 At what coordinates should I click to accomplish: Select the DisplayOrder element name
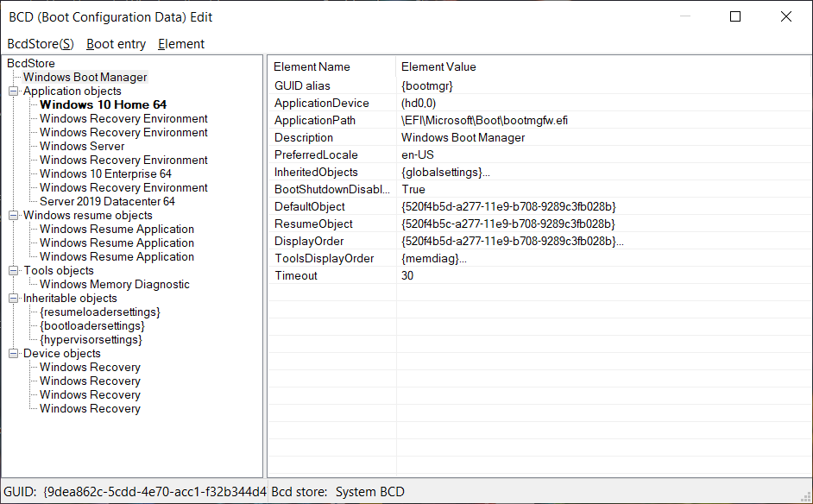(309, 241)
